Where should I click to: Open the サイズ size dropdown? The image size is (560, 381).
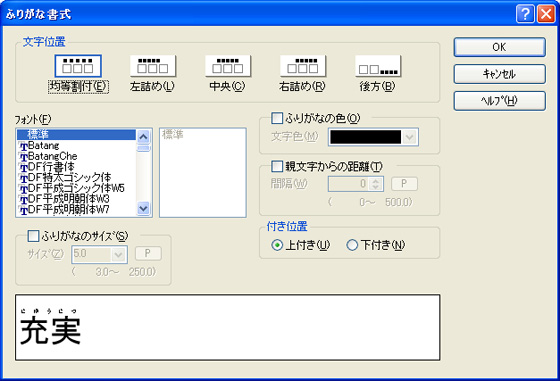click(118, 255)
